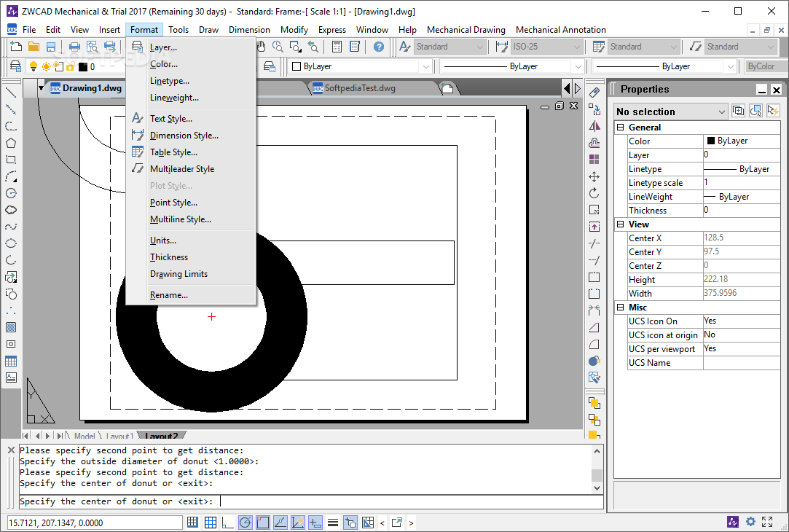Click the coordinates readout in status bar
This screenshot has height=532, width=789.
pyautogui.click(x=95, y=523)
